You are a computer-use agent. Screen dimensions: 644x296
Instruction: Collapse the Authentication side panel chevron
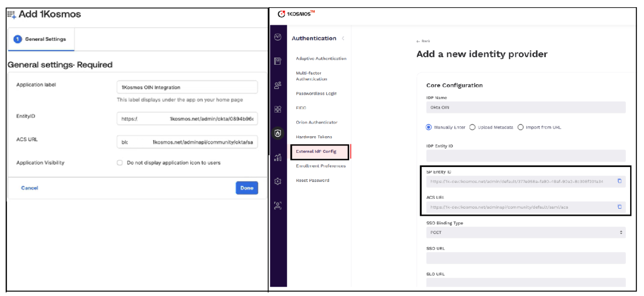click(343, 39)
